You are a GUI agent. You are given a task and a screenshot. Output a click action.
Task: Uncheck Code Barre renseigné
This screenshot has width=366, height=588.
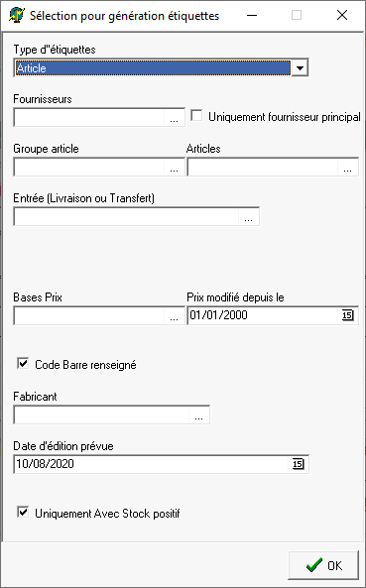23,363
